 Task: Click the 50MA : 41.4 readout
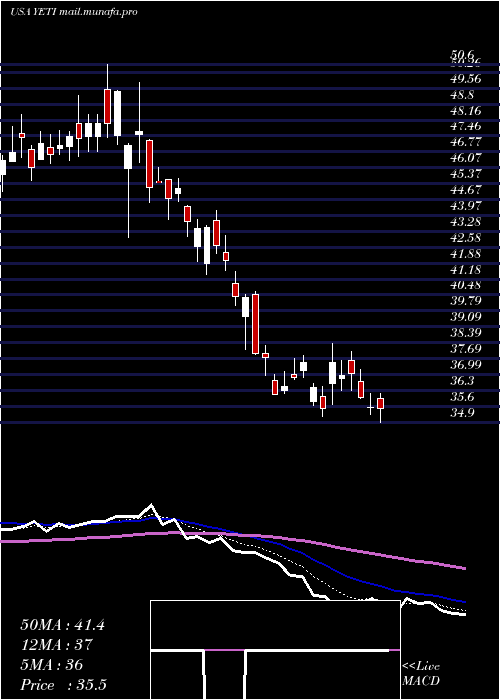pyautogui.click(x=62, y=625)
